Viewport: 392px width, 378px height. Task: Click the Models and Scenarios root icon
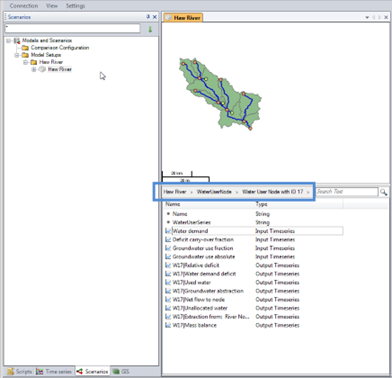pyautogui.click(x=17, y=41)
